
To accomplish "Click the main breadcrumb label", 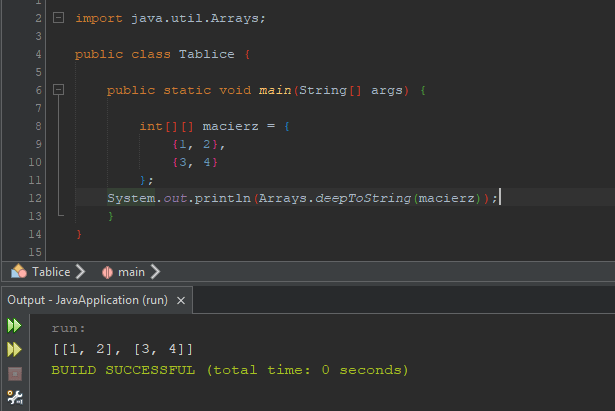I will click(132, 271).
